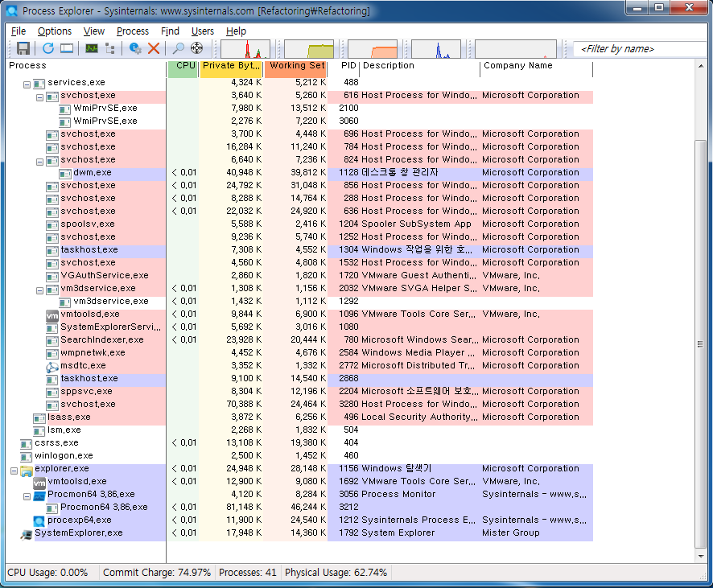Select the SystemExplorer.exe process icon
This screenshot has height=588, width=713.
(x=27, y=534)
